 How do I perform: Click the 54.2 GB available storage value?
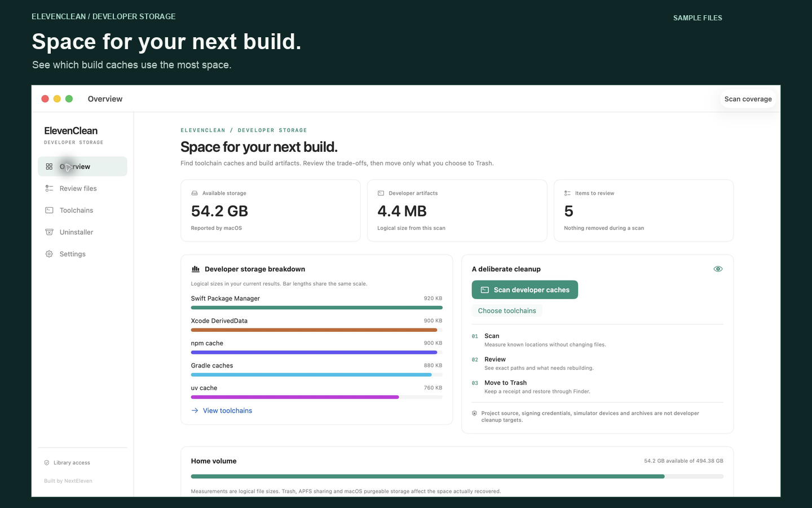click(x=219, y=211)
